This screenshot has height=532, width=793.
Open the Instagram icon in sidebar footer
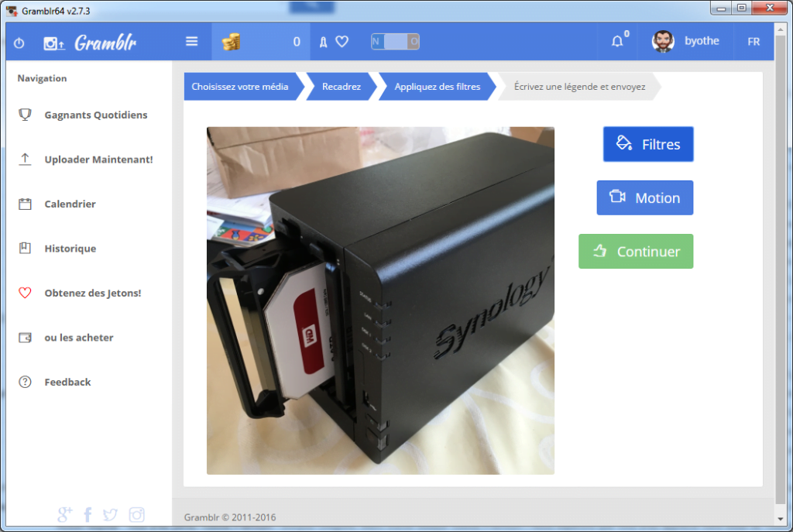[x=136, y=514]
